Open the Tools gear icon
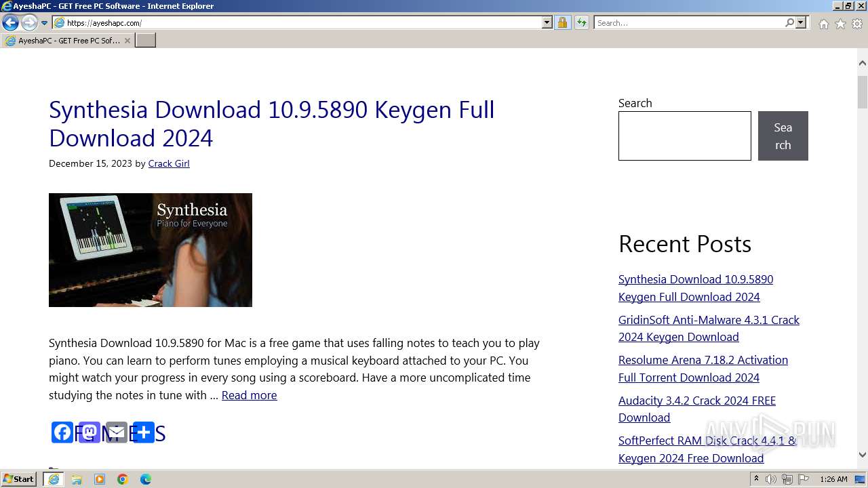 click(857, 24)
